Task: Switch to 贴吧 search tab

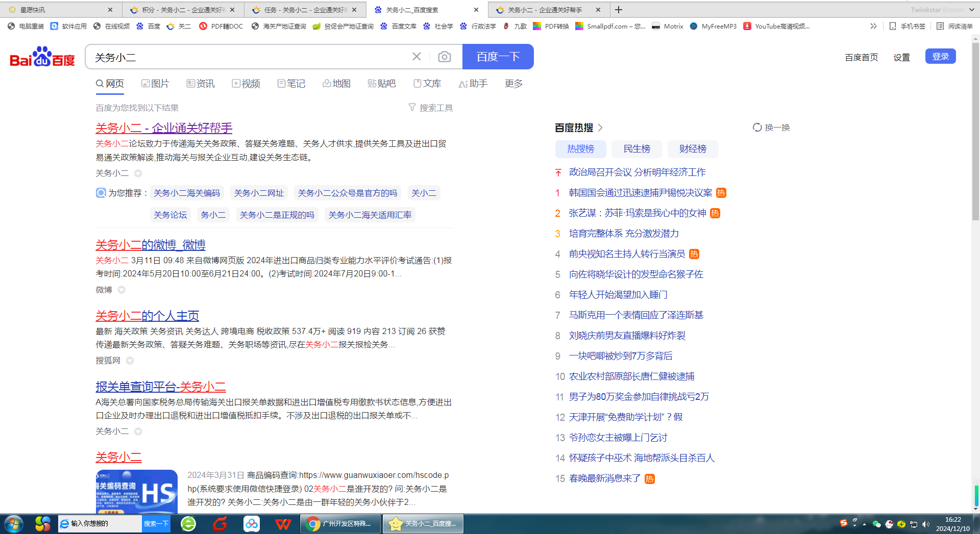Action: [x=381, y=83]
